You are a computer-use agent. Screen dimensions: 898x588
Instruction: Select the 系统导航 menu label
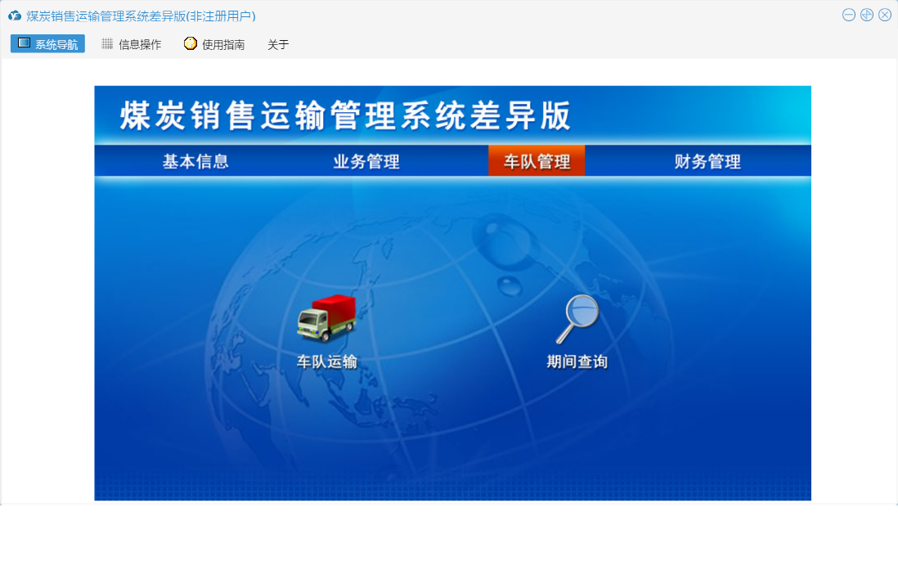coord(56,45)
